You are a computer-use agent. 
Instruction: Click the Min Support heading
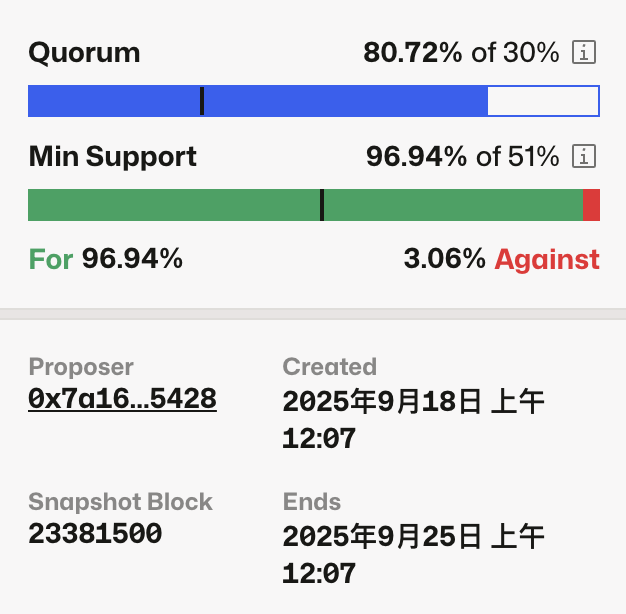click(113, 157)
